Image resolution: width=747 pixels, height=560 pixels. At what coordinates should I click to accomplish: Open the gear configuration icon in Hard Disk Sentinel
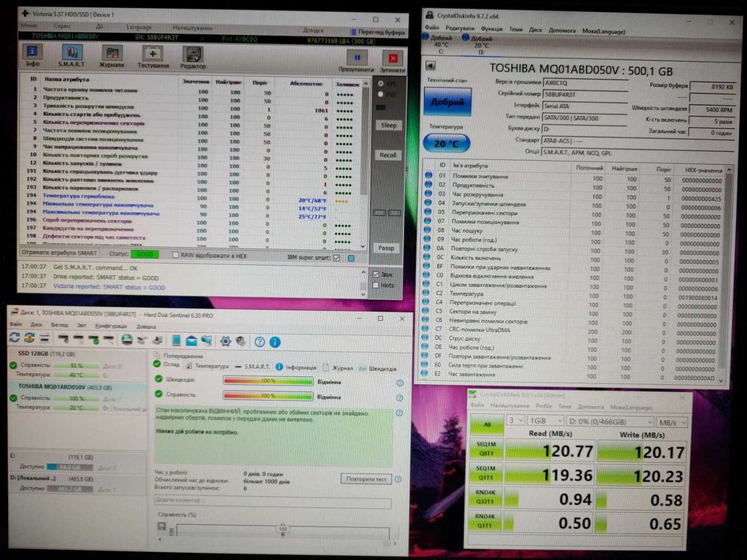tap(225, 341)
